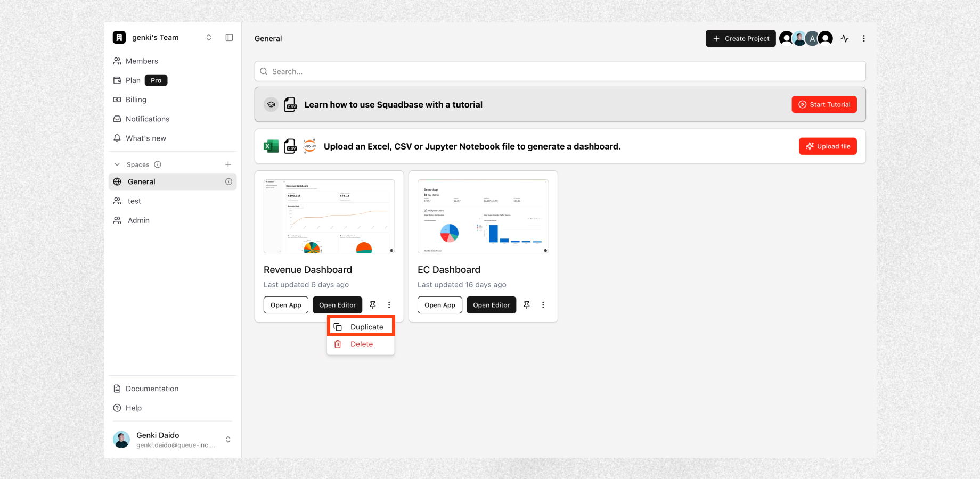Click "Last updated 16 days ago" text

[462, 285]
